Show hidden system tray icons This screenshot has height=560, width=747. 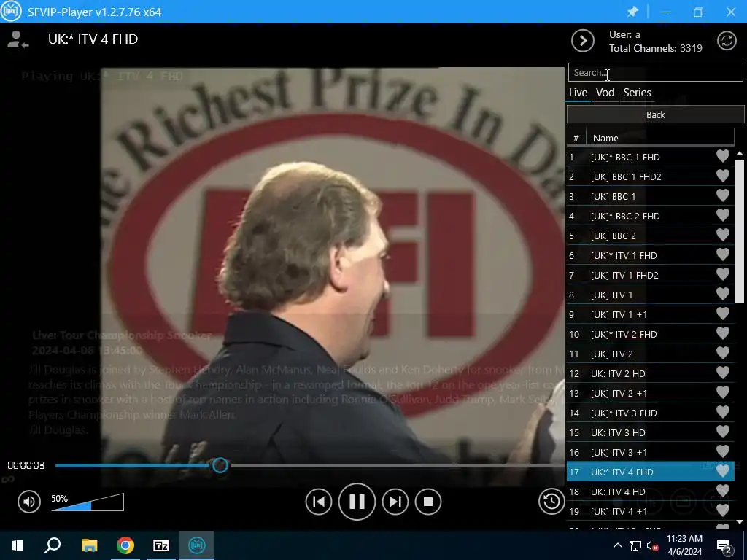coord(617,545)
